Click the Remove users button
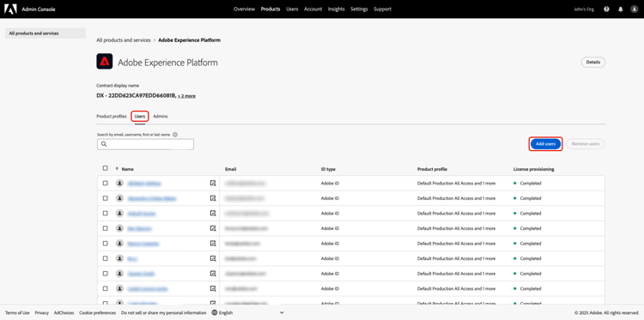This screenshot has width=644, height=320. tap(586, 144)
